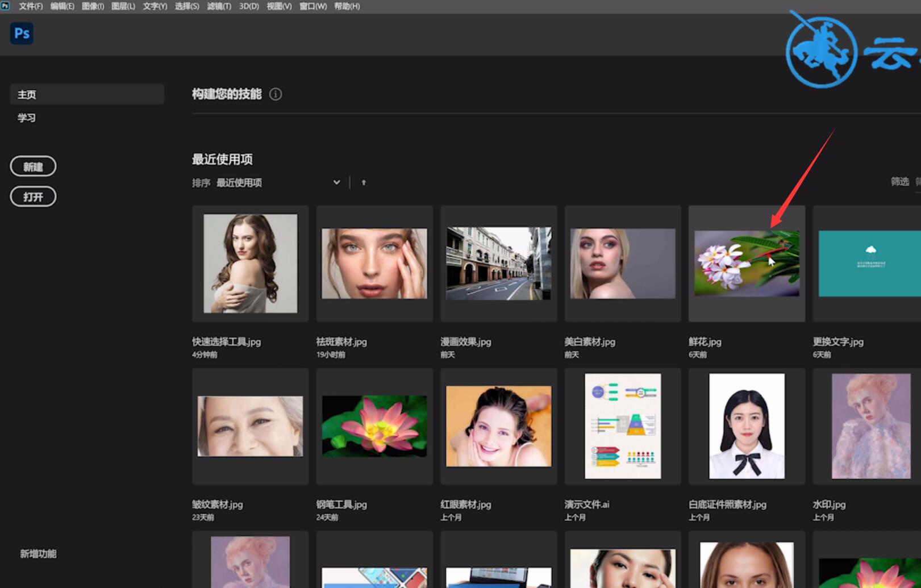
Task: Open the 编辑(E) menu
Action: 62,6
